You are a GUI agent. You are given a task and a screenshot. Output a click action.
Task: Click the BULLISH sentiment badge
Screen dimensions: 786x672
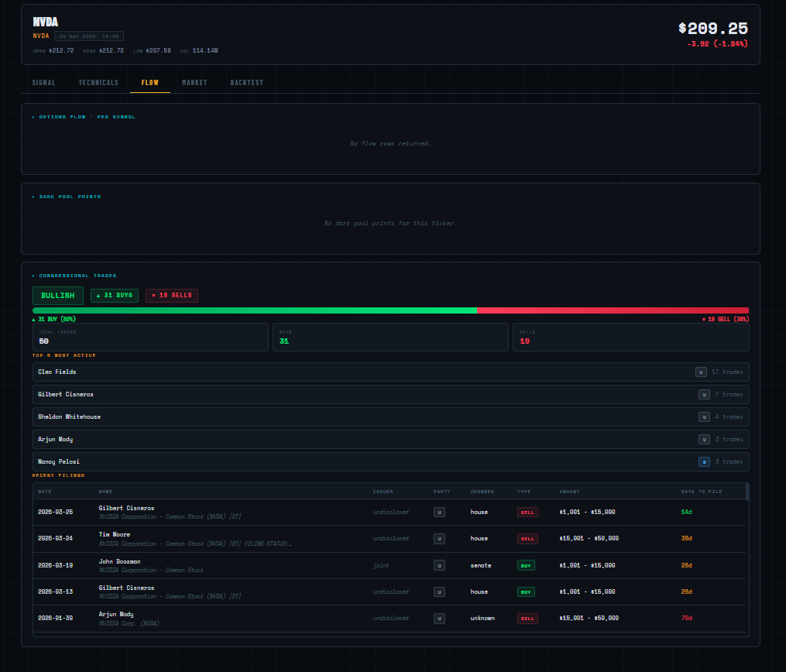[x=57, y=296]
